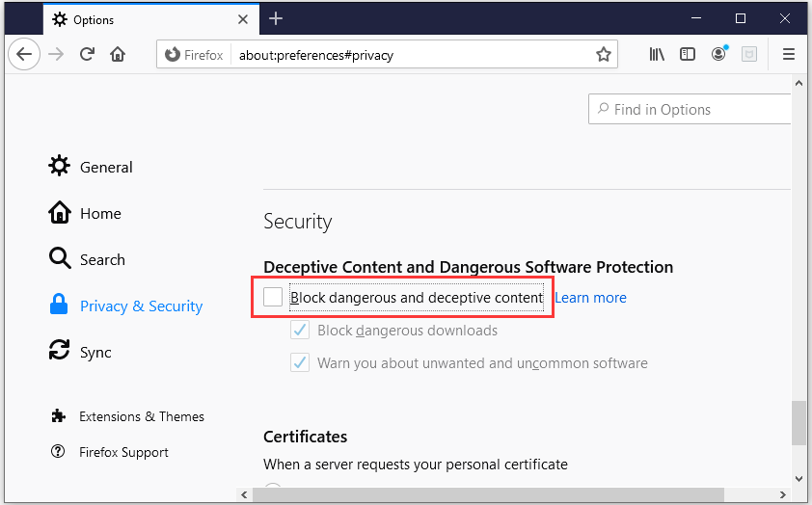Toggle Block dangerous downloads checkbox
The width and height of the screenshot is (812, 505).
(x=300, y=330)
